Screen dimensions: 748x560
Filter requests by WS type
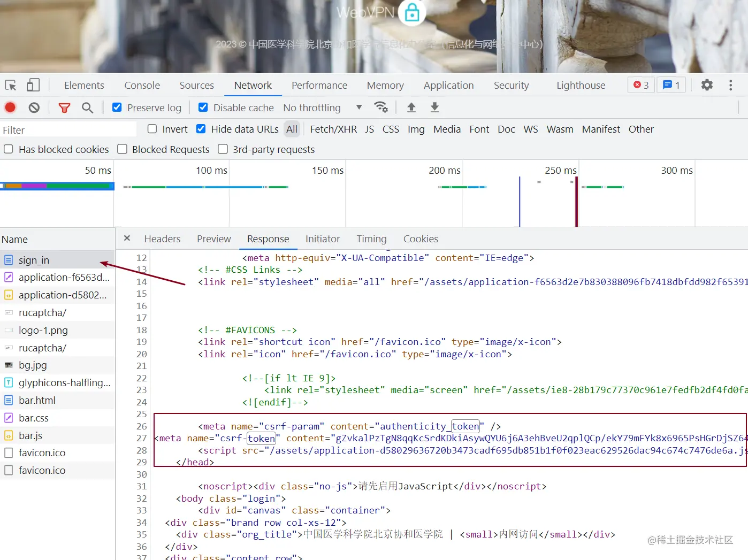530,129
